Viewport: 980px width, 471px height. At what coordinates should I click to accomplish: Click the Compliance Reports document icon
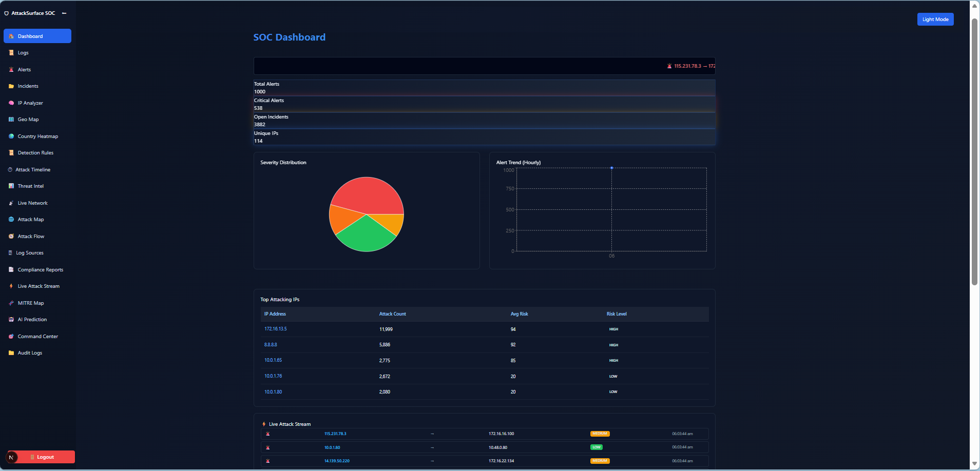tap(11, 270)
